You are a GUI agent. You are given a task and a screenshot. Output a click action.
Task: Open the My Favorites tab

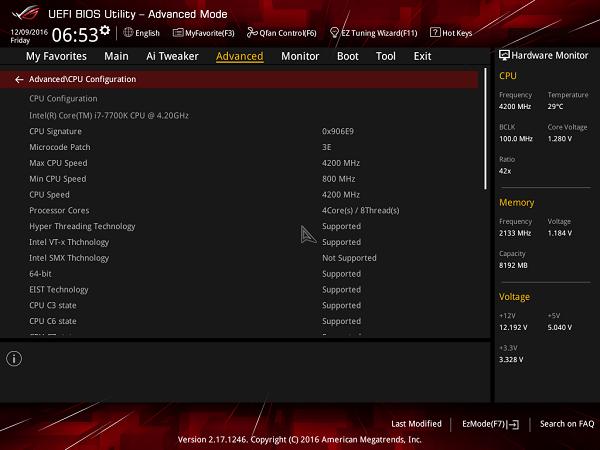(56, 56)
